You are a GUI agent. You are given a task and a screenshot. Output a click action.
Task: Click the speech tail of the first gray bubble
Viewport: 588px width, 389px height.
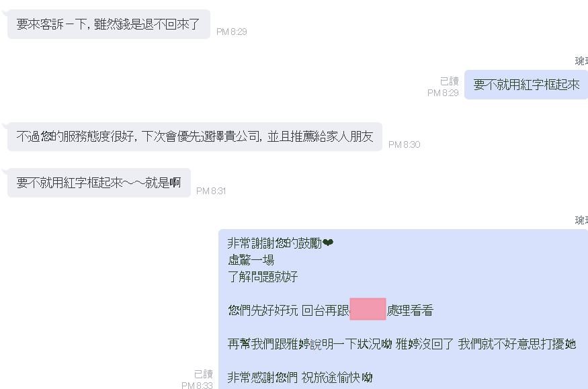[x=5, y=13]
